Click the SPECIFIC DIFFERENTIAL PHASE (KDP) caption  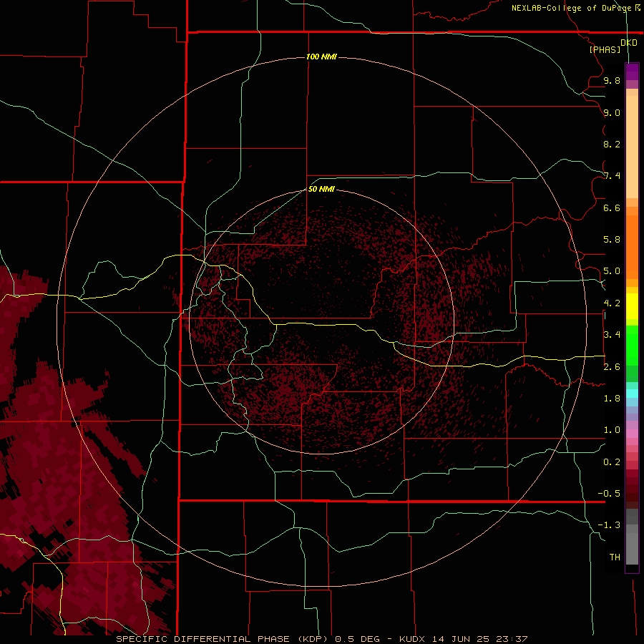(222, 639)
